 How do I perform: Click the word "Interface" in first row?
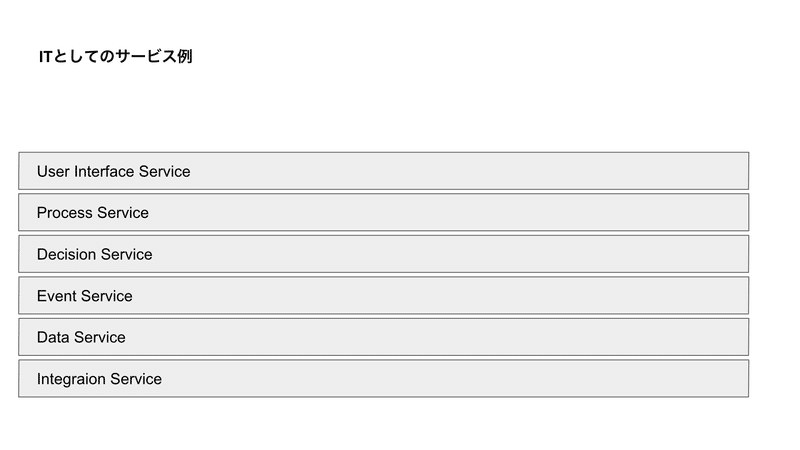[x=104, y=171]
